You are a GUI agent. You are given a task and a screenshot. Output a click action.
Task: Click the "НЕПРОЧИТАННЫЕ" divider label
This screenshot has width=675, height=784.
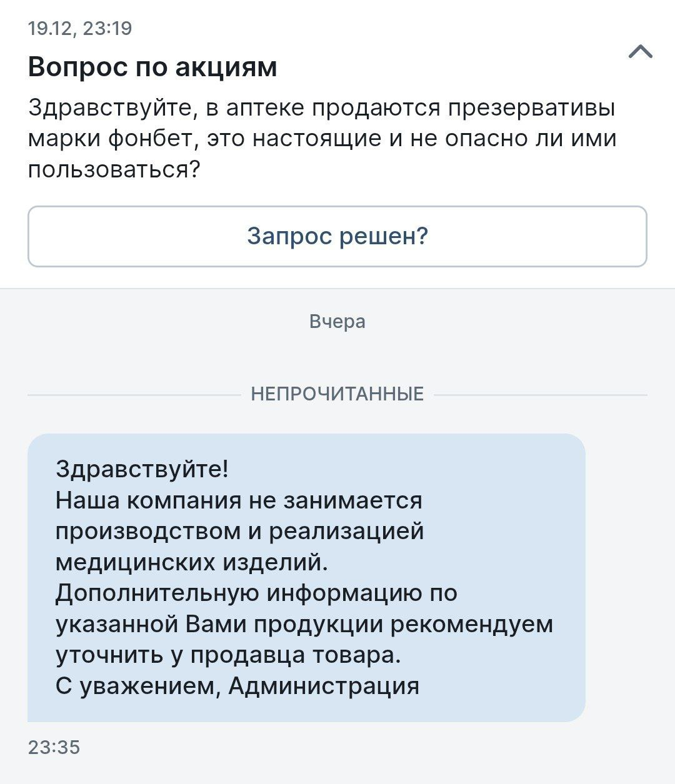337,394
